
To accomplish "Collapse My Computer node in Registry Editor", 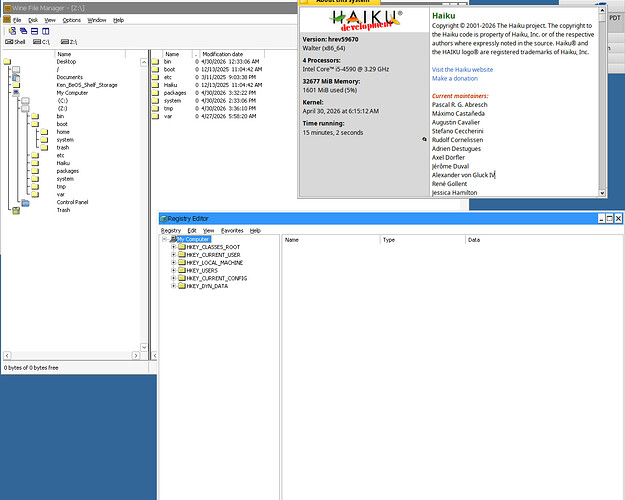I will tap(164, 239).
